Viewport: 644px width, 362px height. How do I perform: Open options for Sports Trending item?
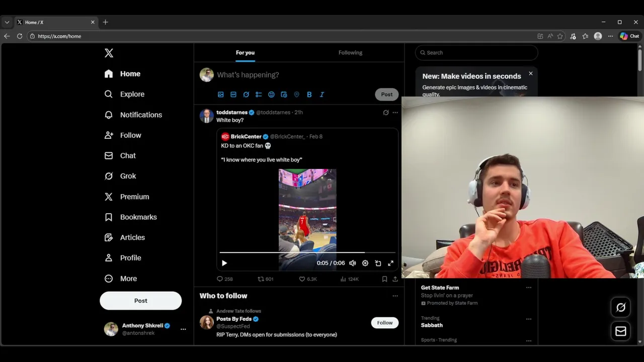click(x=529, y=340)
